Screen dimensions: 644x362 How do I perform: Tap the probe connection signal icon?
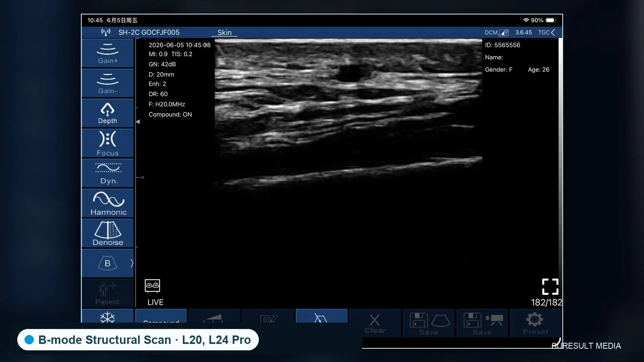[x=106, y=32]
